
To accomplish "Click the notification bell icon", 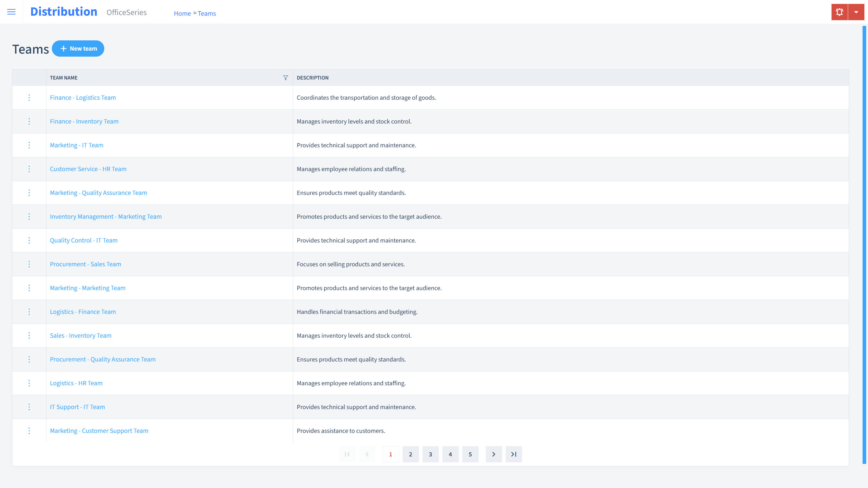I will click(839, 12).
